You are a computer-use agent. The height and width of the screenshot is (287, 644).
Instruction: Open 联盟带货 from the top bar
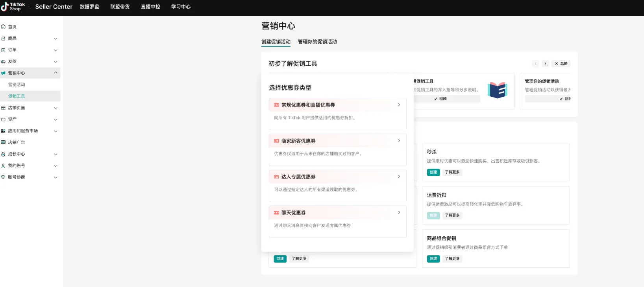pyautogui.click(x=120, y=7)
